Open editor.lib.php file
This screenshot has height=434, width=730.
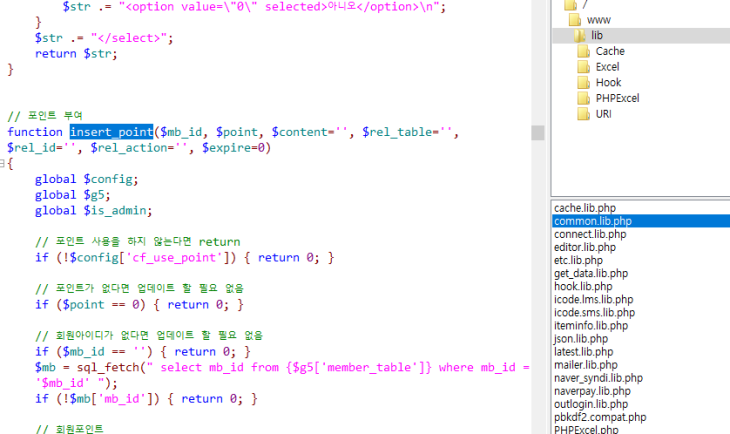tap(586, 247)
